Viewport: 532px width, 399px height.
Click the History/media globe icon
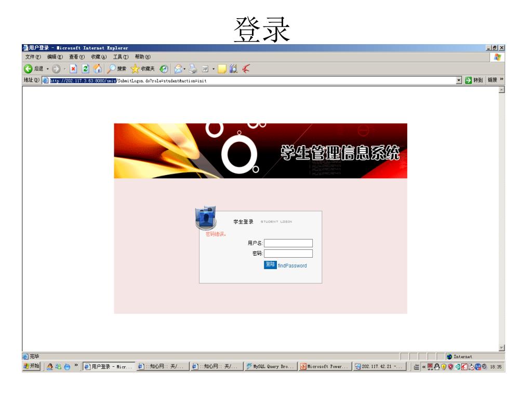[x=164, y=69]
